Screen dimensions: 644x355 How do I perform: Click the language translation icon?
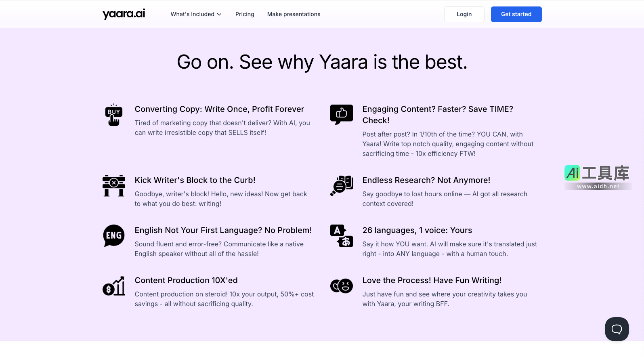[341, 236]
